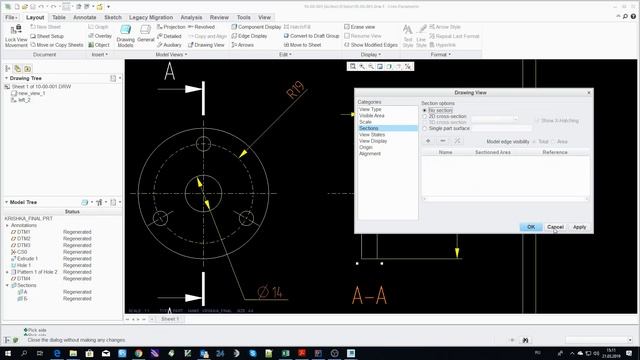
Task: Expand Pattern 1 of Hole 2 node
Action: coord(7,272)
